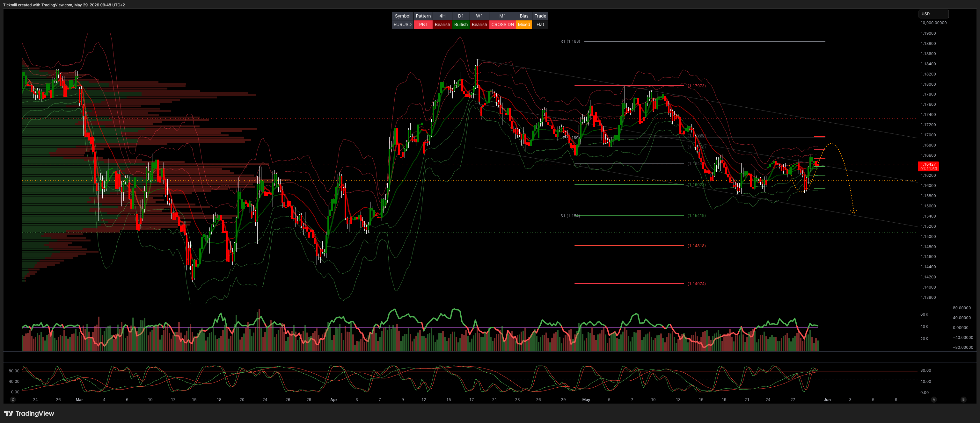Screen dimensions: 980x423
Task: Click the S1 (1.154) support label
Action: [570, 216]
